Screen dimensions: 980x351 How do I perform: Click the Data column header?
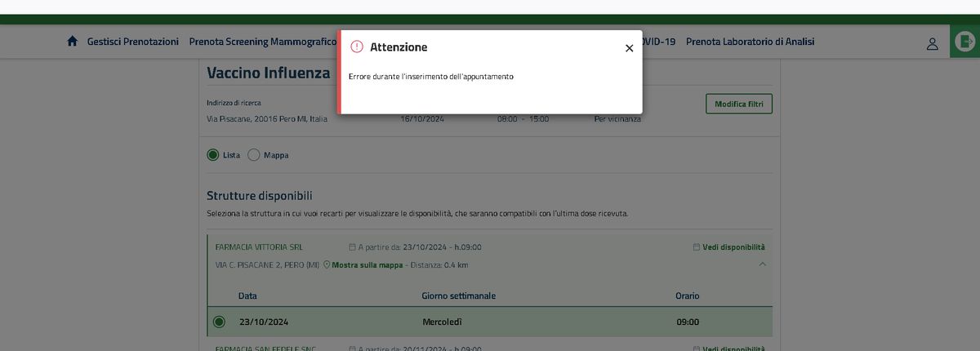(x=248, y=295)
